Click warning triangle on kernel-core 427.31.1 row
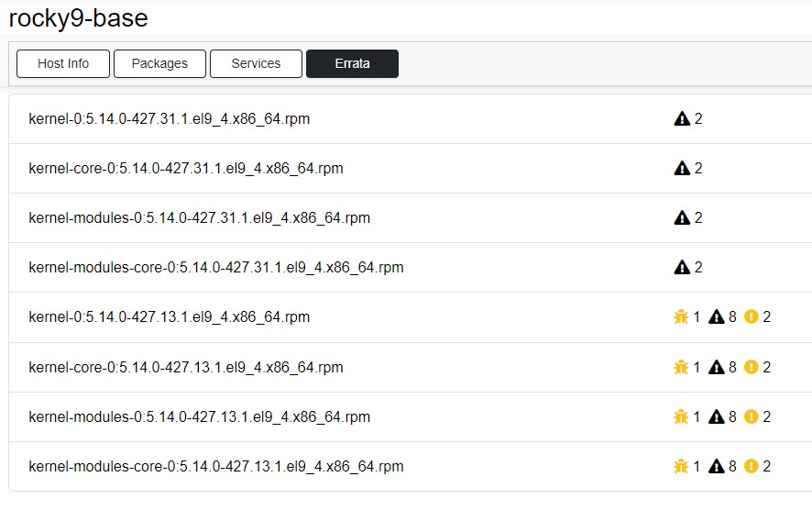 [x=682, y=169]
